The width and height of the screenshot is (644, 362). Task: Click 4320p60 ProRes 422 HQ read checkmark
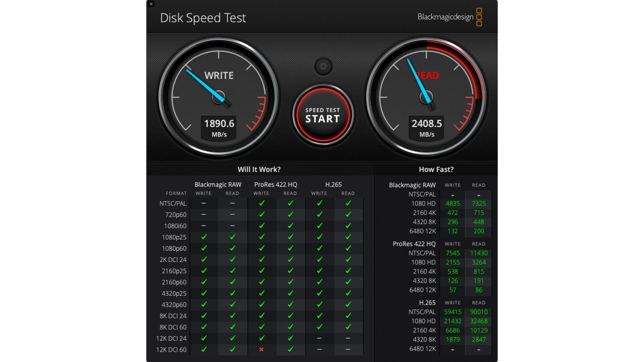click(290, 304)
